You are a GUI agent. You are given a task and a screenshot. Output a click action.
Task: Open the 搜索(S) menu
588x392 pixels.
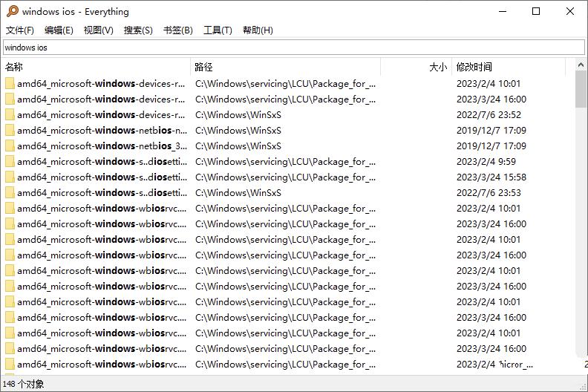138,30
